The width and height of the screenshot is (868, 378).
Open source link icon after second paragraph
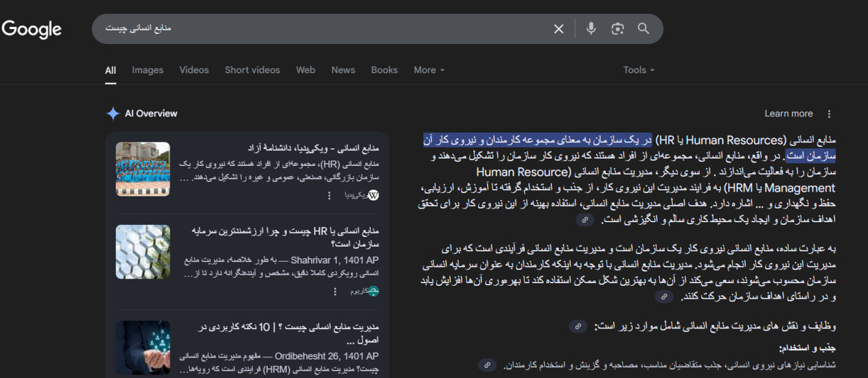(x=665, y=297)
